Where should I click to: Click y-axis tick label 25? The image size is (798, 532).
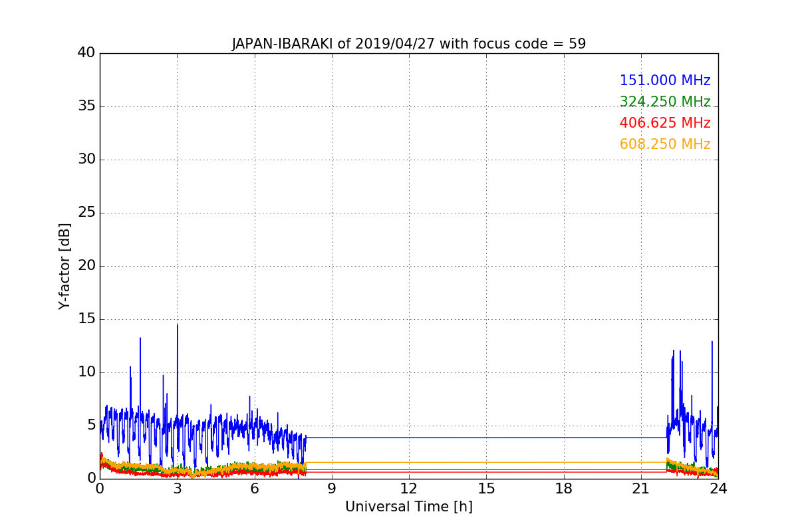86,212
